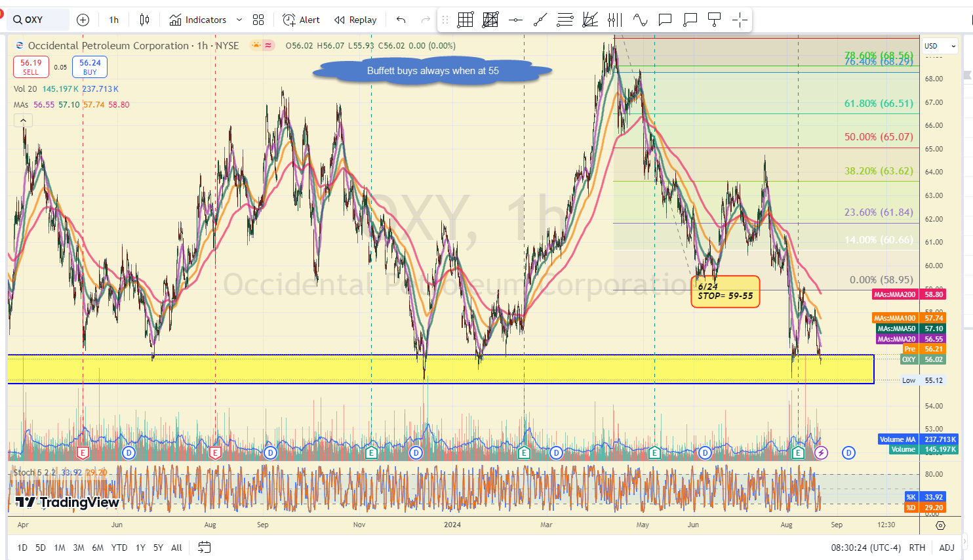Open the chart settings gear icon

pos(940,525)
